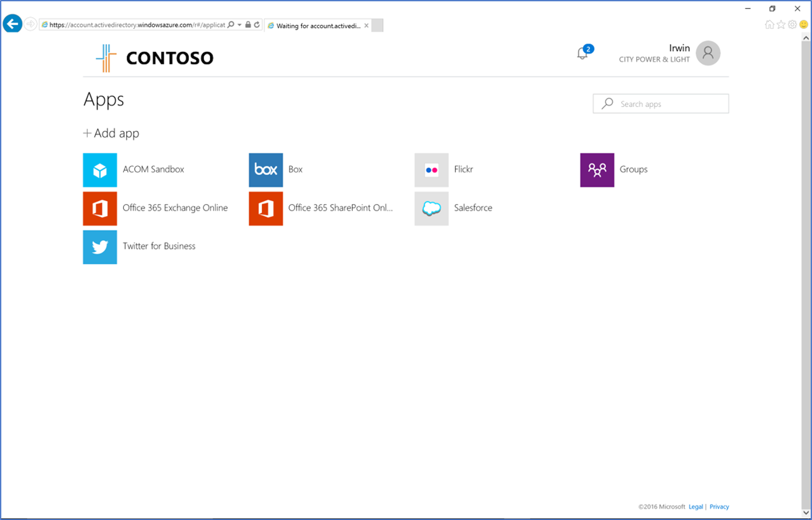Click the magnifier in Search apps box

tap(608, 104)
